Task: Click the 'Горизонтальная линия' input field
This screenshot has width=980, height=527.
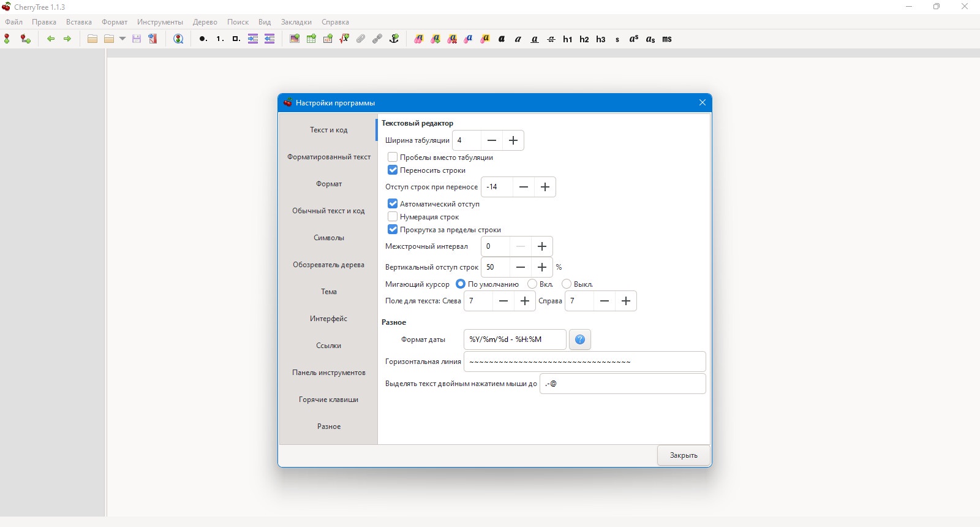Action: tap(584, 362)
